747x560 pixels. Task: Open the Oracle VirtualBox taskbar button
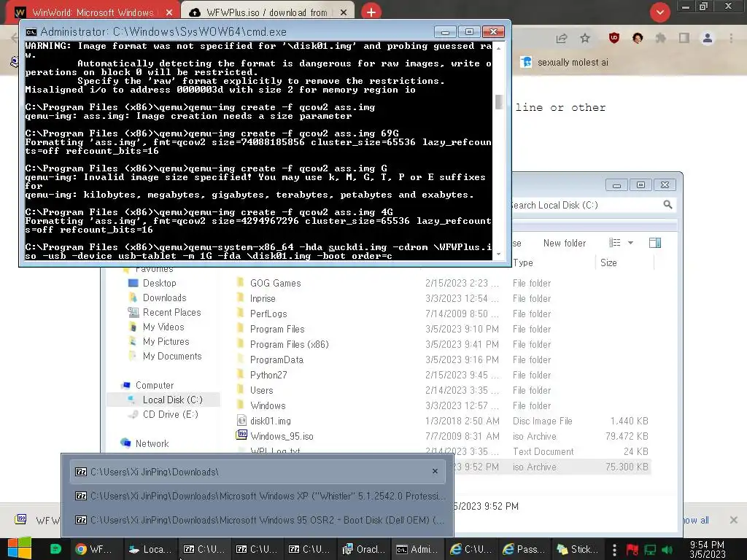(365, 549)
